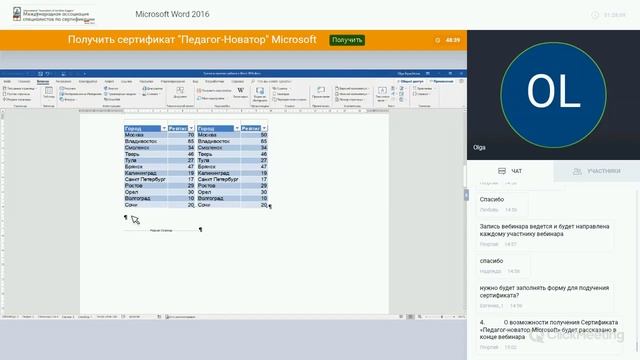Select Москва cell in first table
640x360 pixels.
coord(145,135)
